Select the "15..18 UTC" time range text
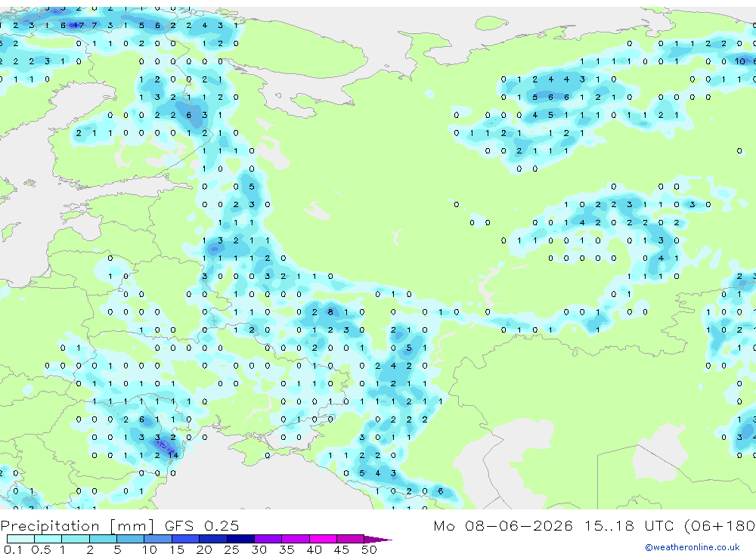This screenshot has width=756, height=554. coord(629,525)
